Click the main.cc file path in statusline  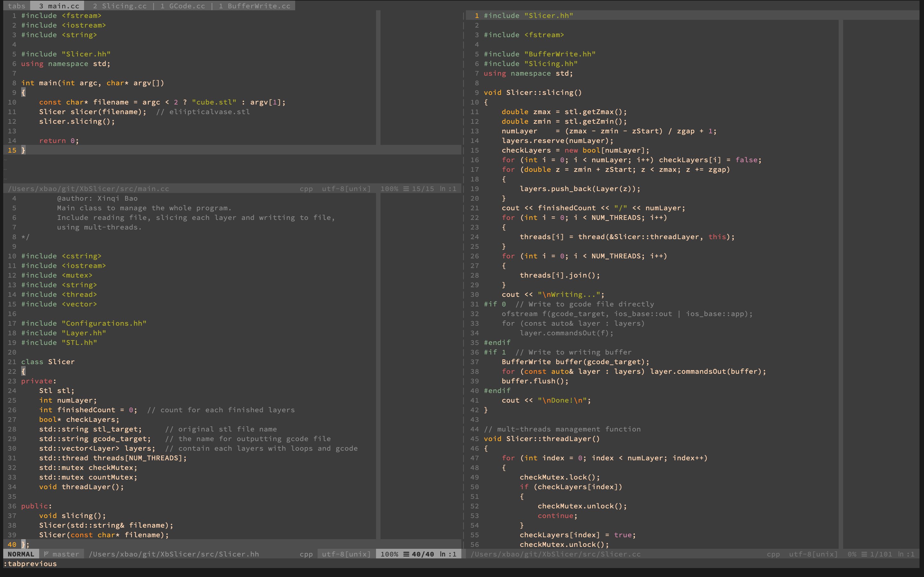click(x=89, y=188)
